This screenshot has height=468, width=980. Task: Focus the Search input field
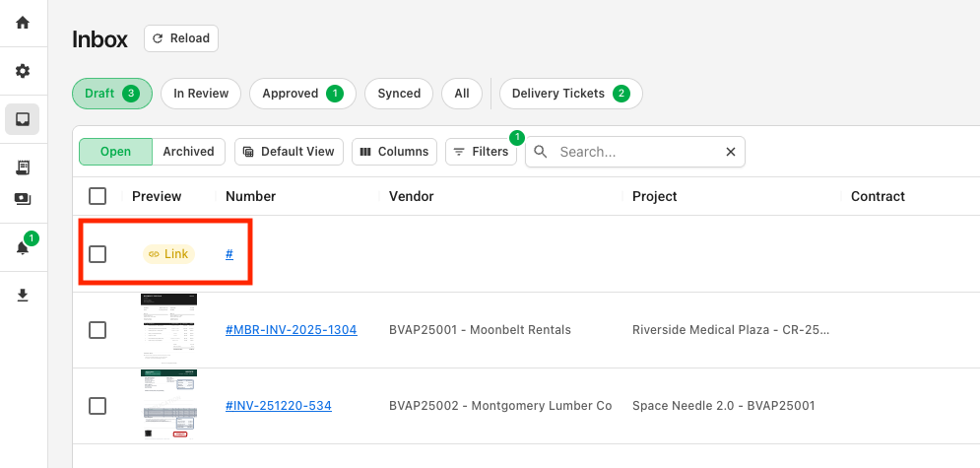tap(637, 152)
